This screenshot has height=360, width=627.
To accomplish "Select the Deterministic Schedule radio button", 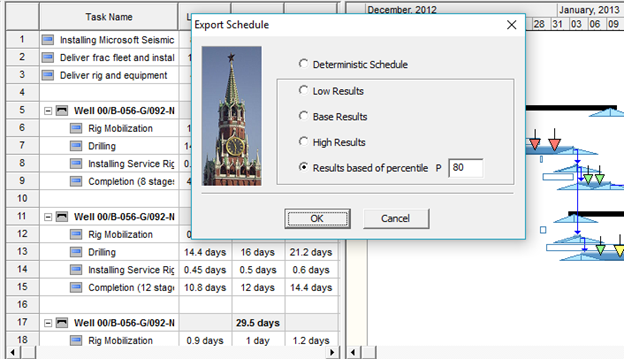I will point(304,64).
